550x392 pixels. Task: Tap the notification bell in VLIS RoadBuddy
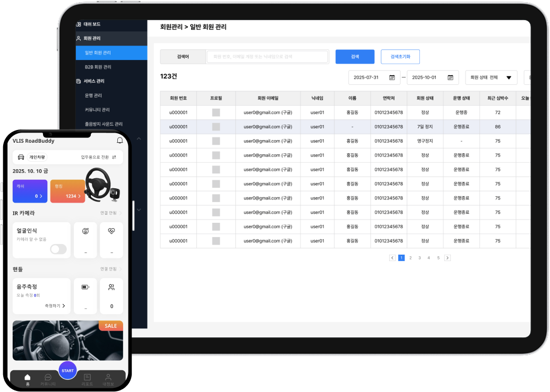click(119, 141)
